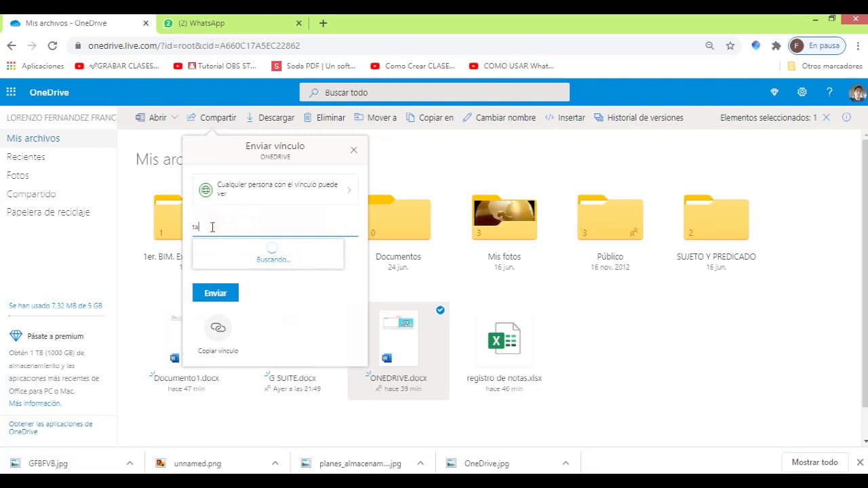Click the Enviar button
Viewport: 868px width, 488px height.
(x=215, y=293)
